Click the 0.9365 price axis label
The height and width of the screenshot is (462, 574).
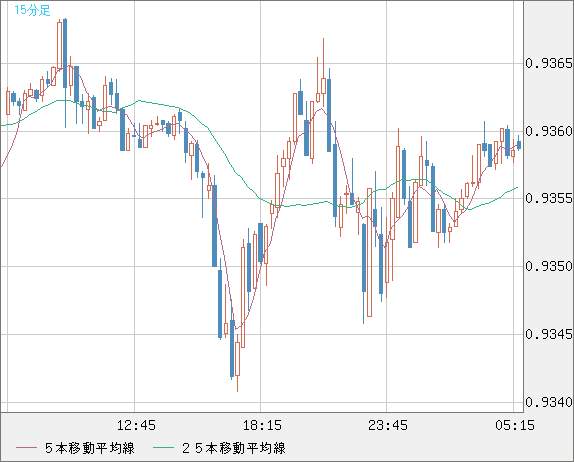pyautogui.click(x=548, y=63)
